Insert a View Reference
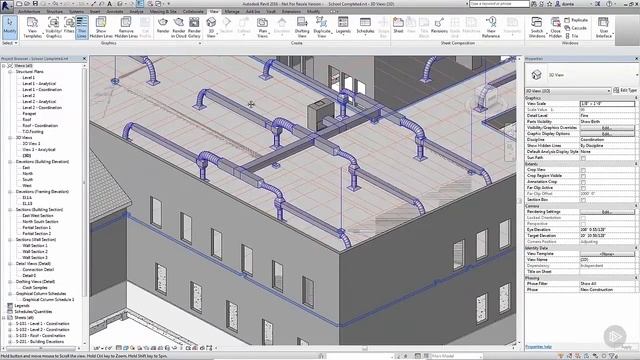Image resolution: width=640 pixels, height=360 pixels. [x=491, y=28]
